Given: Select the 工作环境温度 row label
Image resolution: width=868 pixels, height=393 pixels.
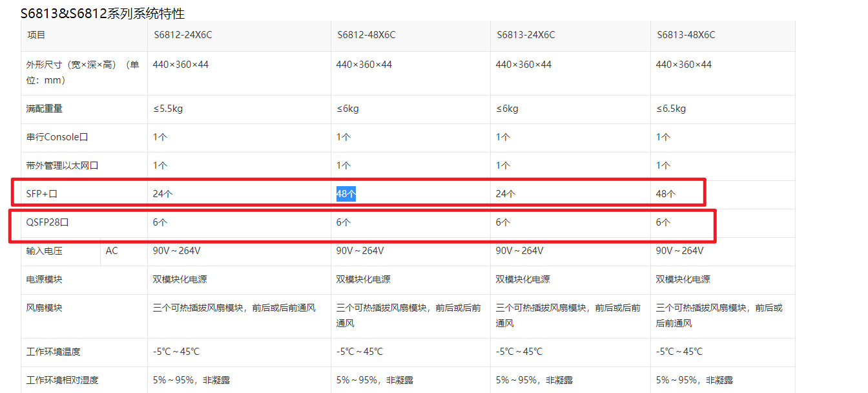Looking at the screenshot, I should (54, 352).
